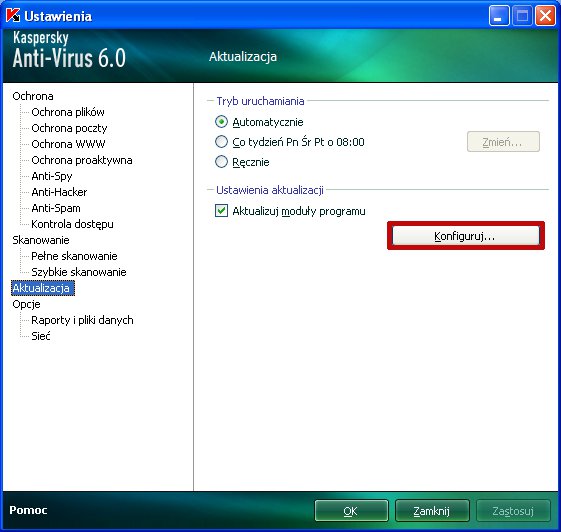Screen dimensions: 561x532
Task: Click the Zastosuj button
Action: click(x=513, y=511)
